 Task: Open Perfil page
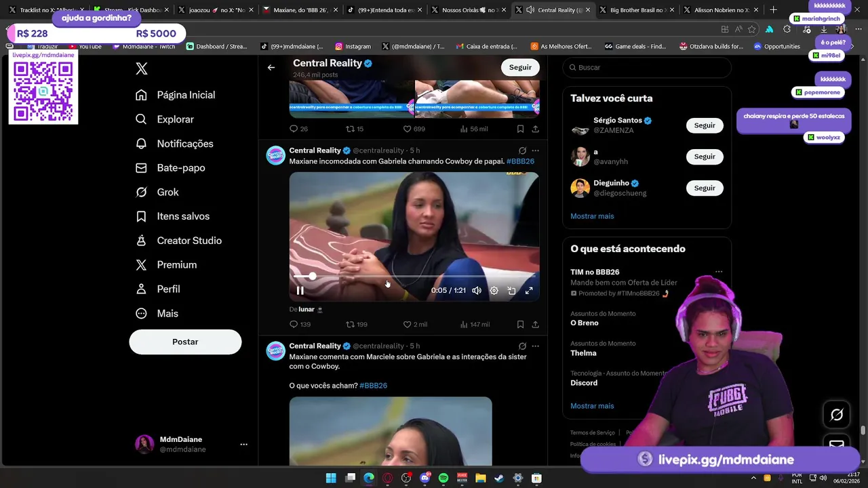(x=157, y=289)
